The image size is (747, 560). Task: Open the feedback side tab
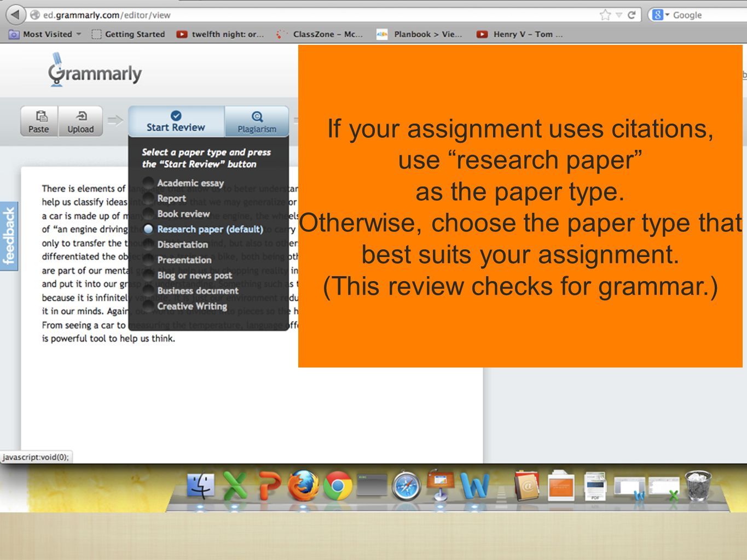[x=9, y=236]
